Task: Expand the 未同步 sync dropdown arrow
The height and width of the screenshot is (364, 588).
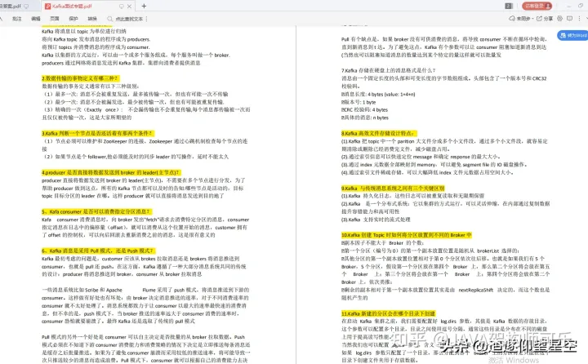Action: coord(532,19)
